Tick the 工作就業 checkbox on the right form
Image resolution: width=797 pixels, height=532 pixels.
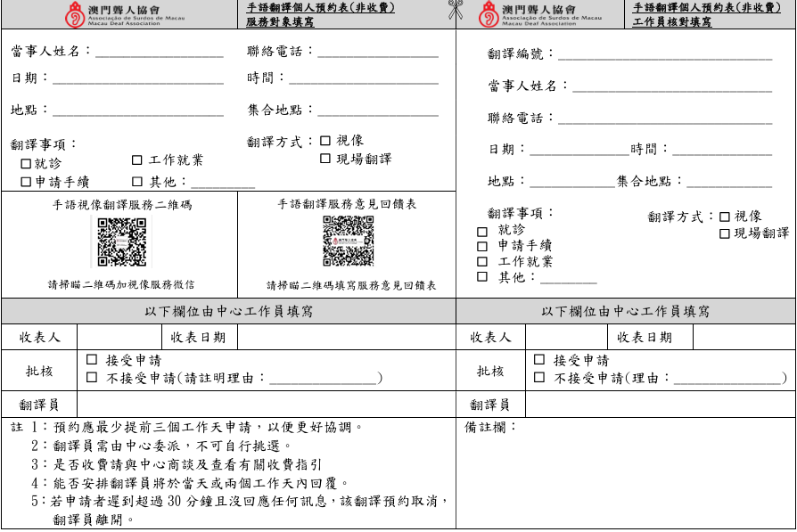pyautogui.click(x=482, y=262)
